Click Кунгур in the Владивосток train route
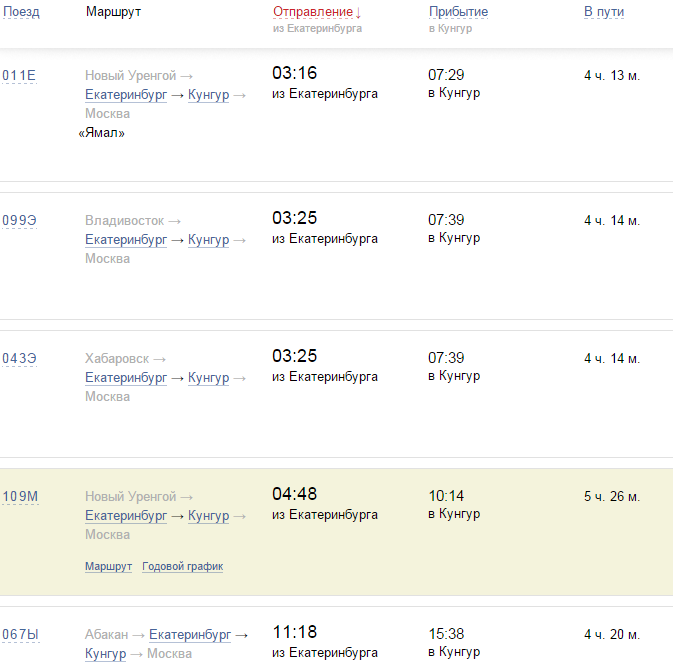 tap(209, 240)
